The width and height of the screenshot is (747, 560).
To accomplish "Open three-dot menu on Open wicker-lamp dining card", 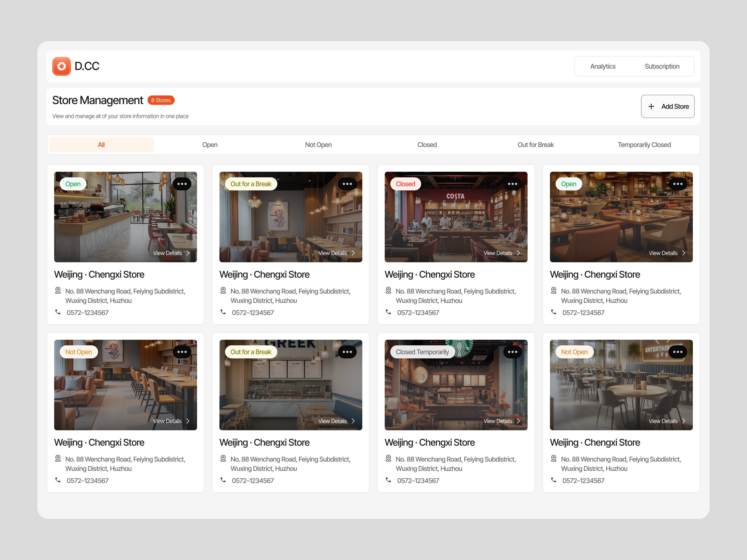I will (677, 184).
